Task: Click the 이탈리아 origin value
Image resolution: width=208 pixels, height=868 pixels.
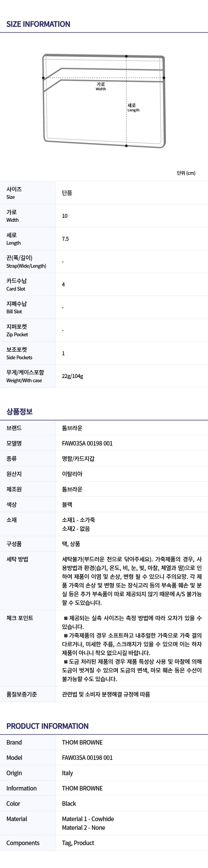Action: point(72,474)
